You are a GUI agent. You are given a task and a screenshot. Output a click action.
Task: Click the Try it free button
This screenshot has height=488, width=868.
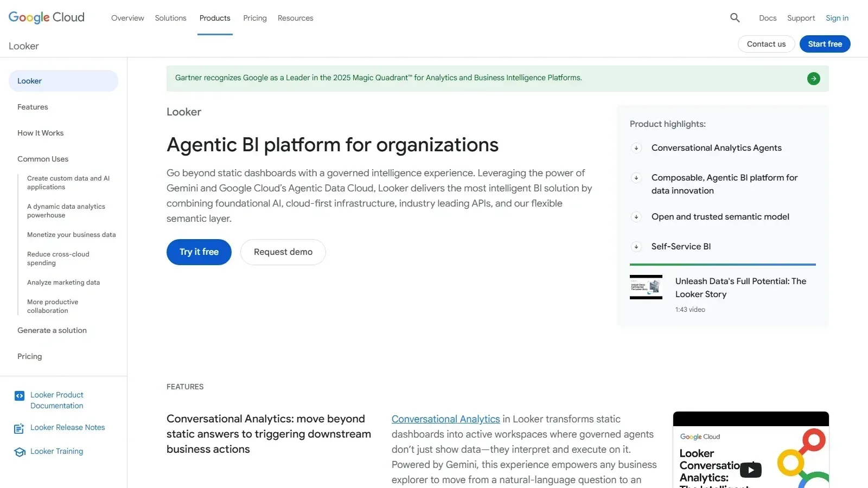pos(199,252)
